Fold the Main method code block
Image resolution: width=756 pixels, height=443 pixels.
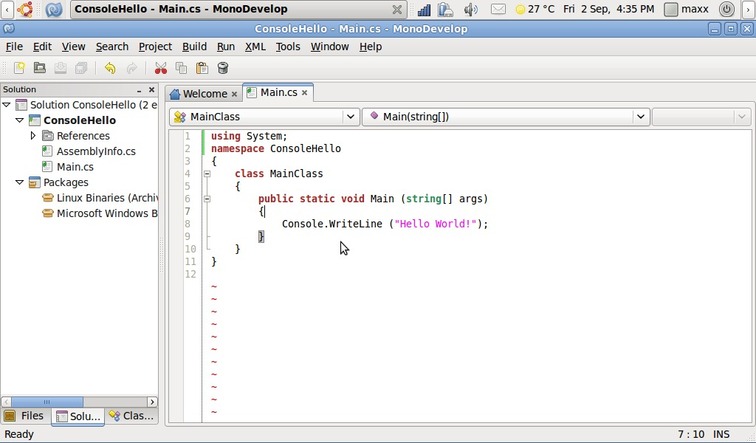tap(207, 199)
